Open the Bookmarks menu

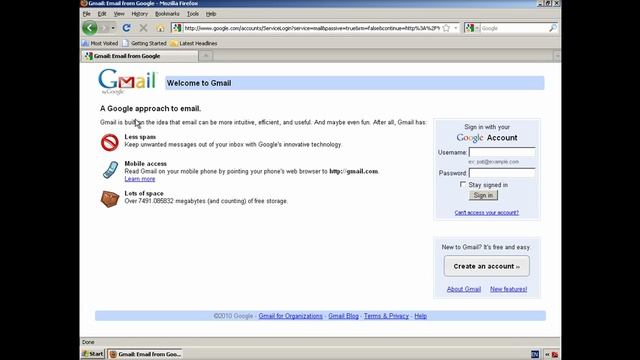coord(167,13)
